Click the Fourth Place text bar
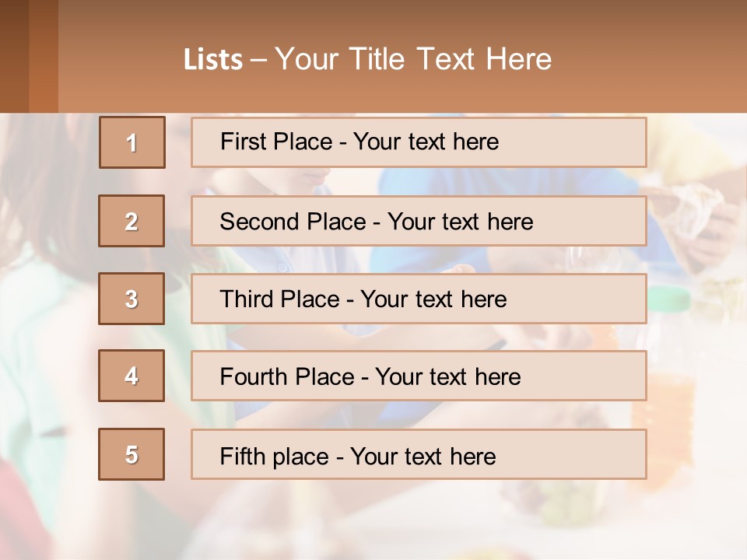 tap(419, 376)
